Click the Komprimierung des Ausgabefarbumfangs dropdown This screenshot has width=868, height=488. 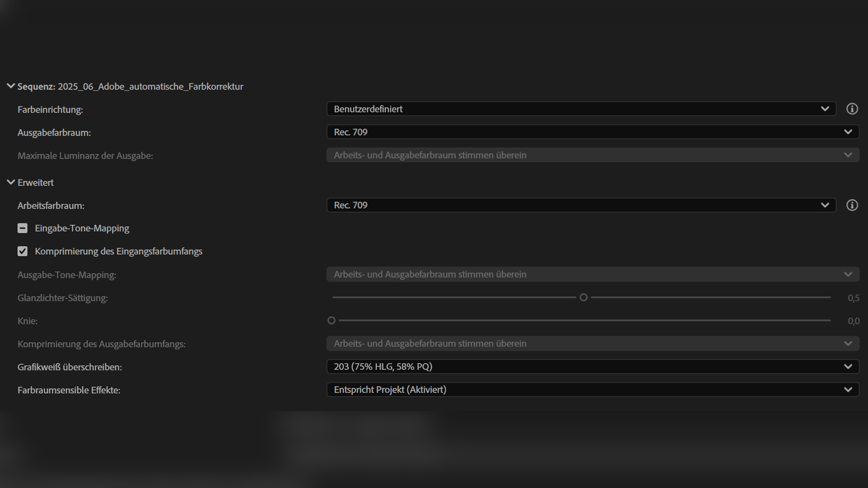(592, 343)
